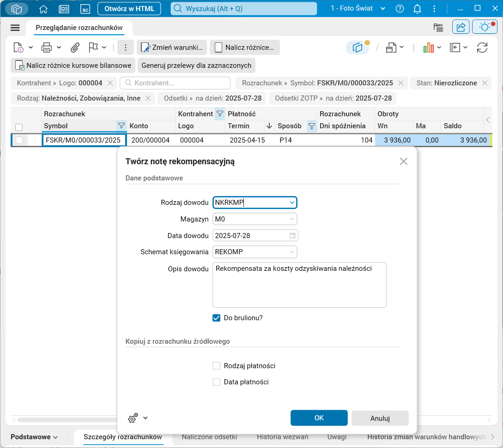Image resolution: width=503 pixels, height=448 pixels.
Task: Click the share icon in the tab bar
Action: tap(461, 27)
